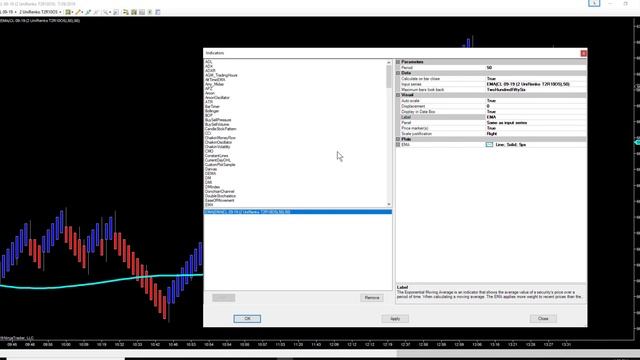Select Darvas in the indicator list
The width and height of the screenshot is (640, 360).
click(211, 169)
